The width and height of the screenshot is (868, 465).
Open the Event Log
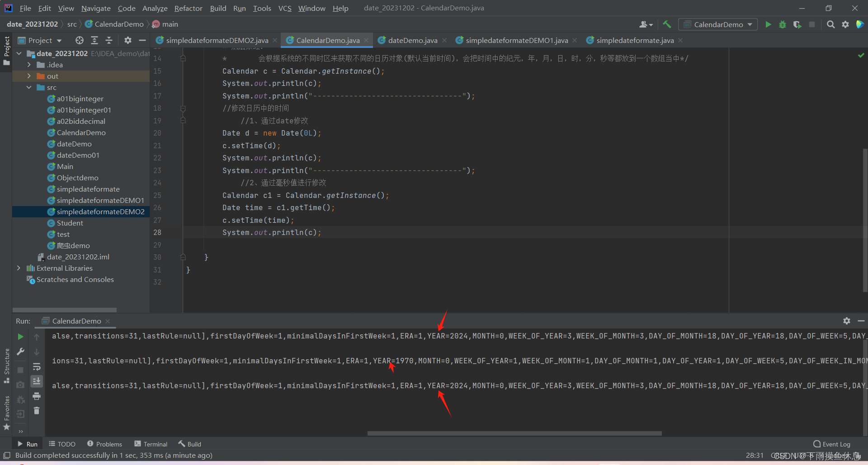(x=832, y=444)
